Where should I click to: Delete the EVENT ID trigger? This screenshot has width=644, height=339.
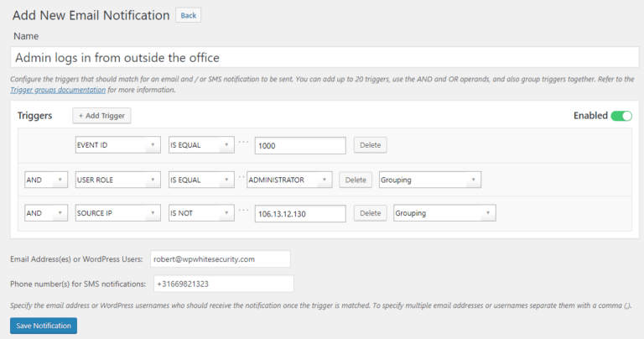coord(370,145)
